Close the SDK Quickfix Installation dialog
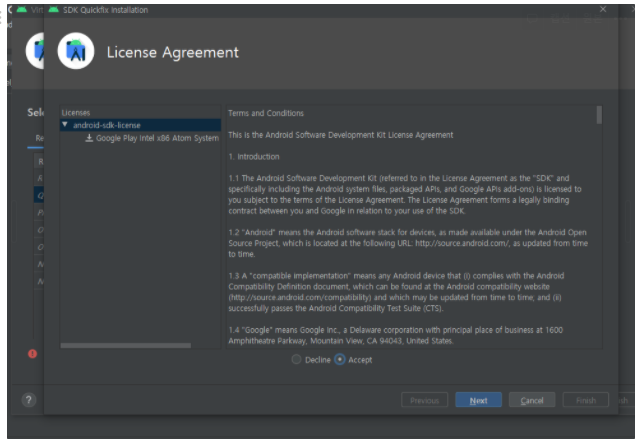Screen dimensions: 644x443 (x=603, y=9)
